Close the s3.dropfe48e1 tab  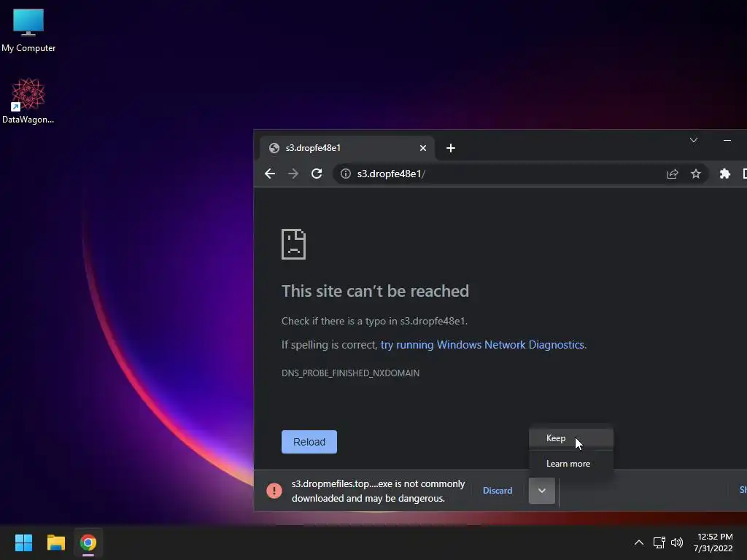(422, 148)
